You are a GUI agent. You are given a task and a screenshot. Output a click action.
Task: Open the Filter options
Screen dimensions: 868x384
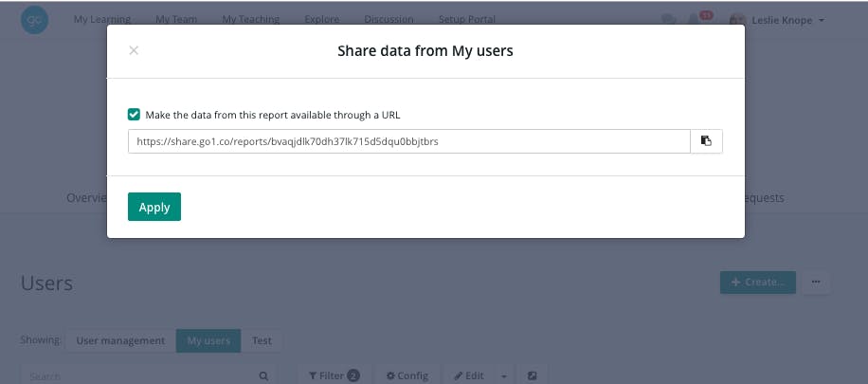click(x=334, y=376)
